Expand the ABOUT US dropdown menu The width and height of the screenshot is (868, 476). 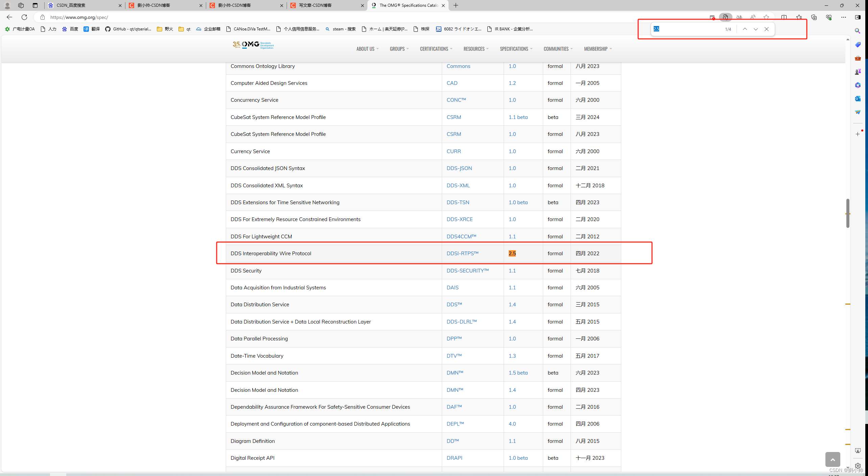(x=367, y=49)
